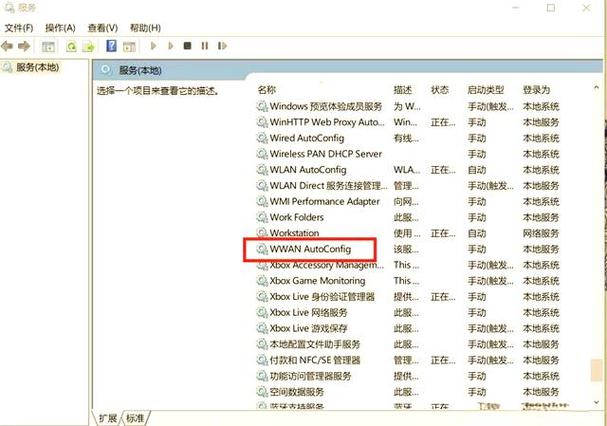Click the Forward arrow toolbar icon
The width and height of the screenshot is (607, 426).
24,46
